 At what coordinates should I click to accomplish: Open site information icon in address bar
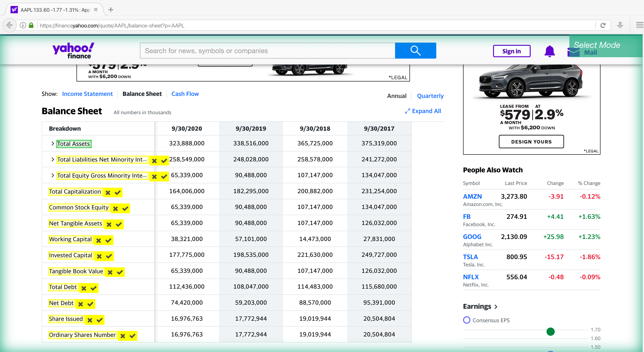[23, 25]
